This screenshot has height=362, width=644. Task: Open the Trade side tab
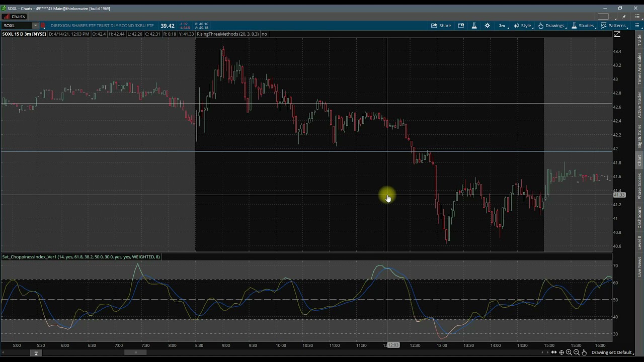click(x=639, y=40)
